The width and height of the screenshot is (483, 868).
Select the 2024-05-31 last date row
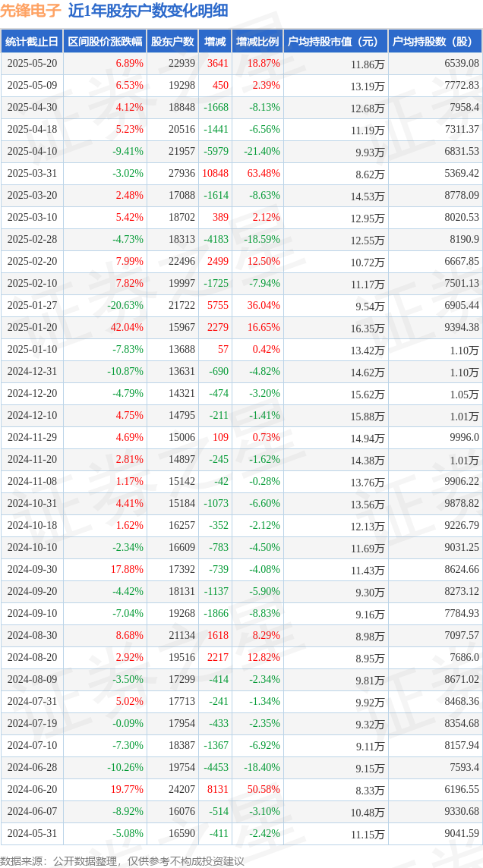(241, 832)
